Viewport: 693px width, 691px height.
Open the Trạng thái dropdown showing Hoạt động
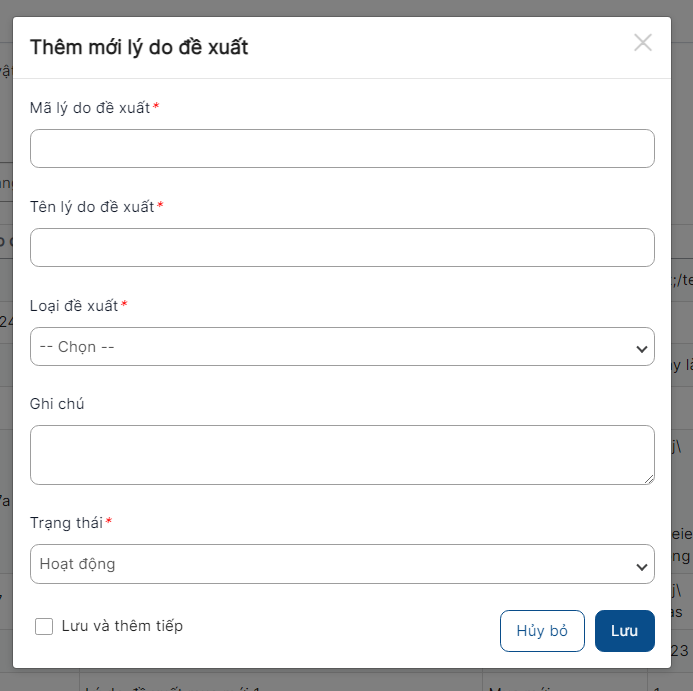pos(342,564)
